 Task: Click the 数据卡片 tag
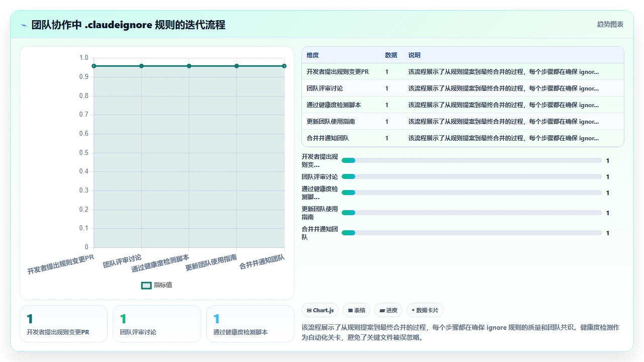click(425, 310)
